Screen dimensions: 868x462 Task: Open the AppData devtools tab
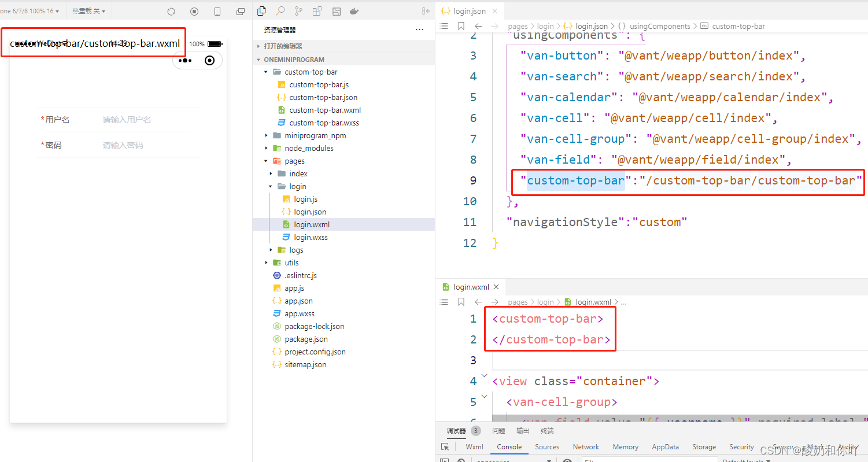point(666,447)
